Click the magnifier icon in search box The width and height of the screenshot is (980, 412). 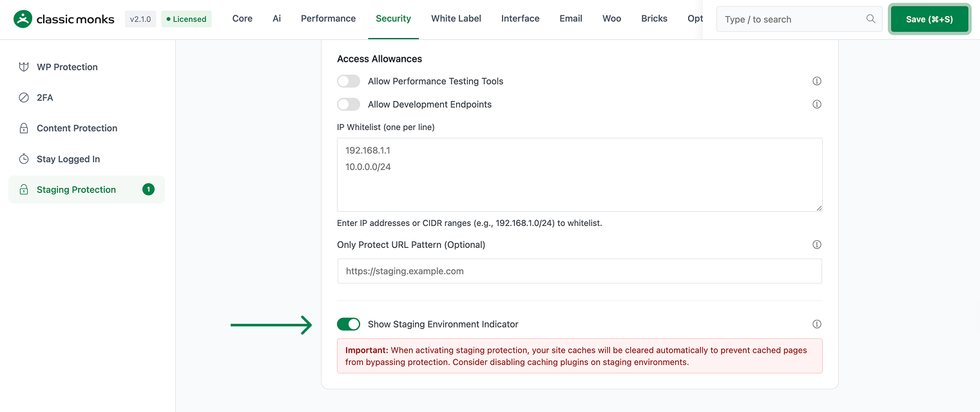(x=870, y=19)
